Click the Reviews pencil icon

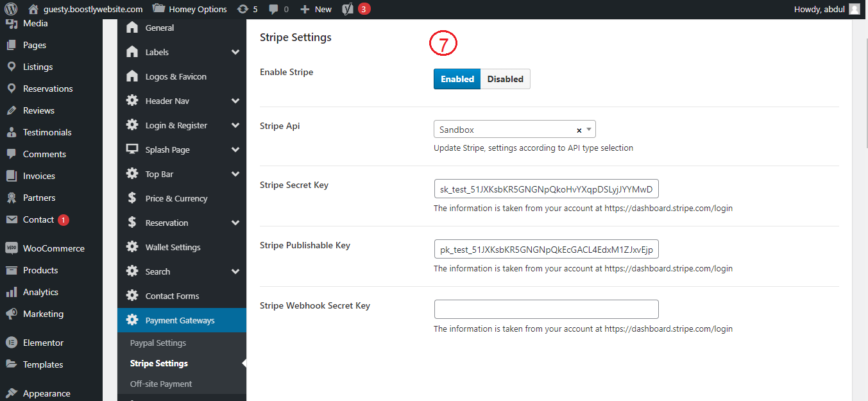click(11, 110)
